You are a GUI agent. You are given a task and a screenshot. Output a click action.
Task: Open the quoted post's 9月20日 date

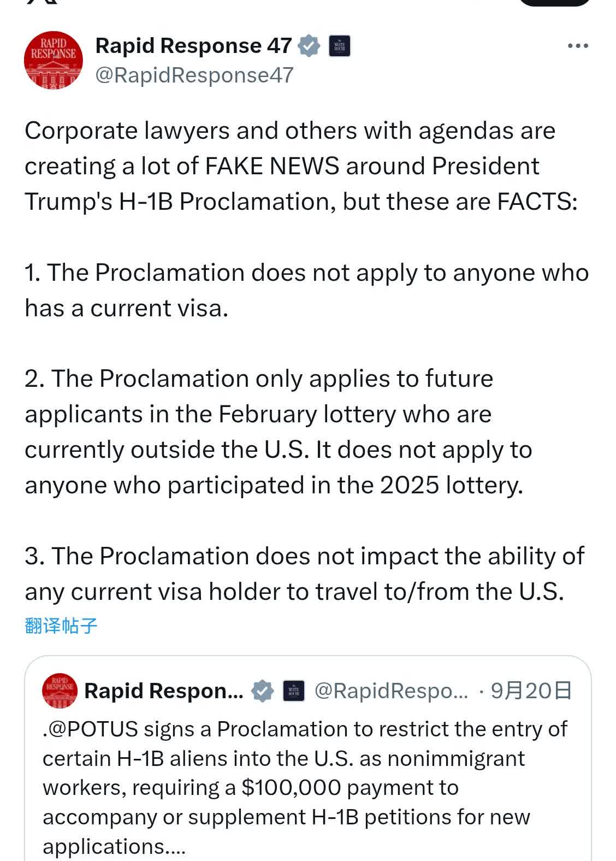(x=531, y=691)
